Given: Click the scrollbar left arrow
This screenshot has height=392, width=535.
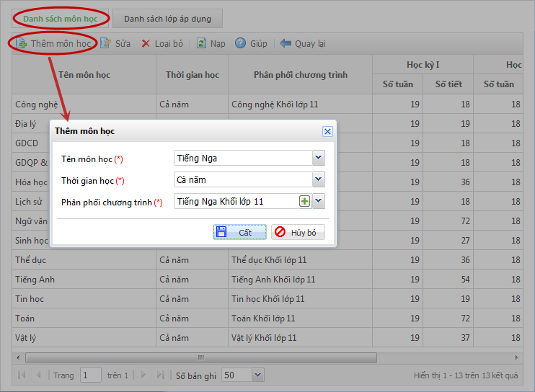Looking at the screenshot, I should [x=18, y=357].
